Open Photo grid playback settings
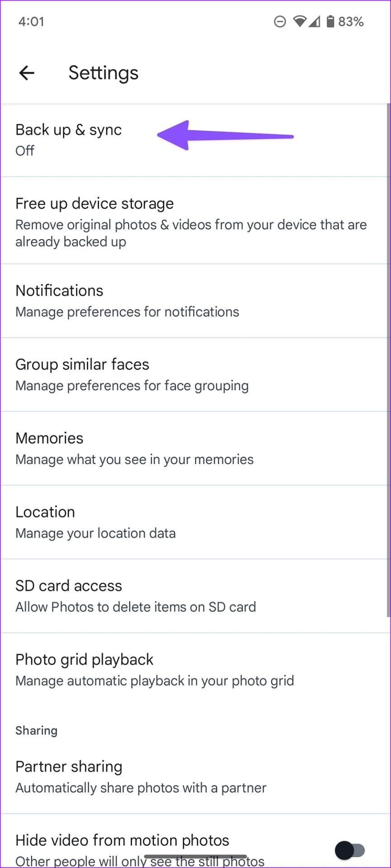 pos(195,670)
